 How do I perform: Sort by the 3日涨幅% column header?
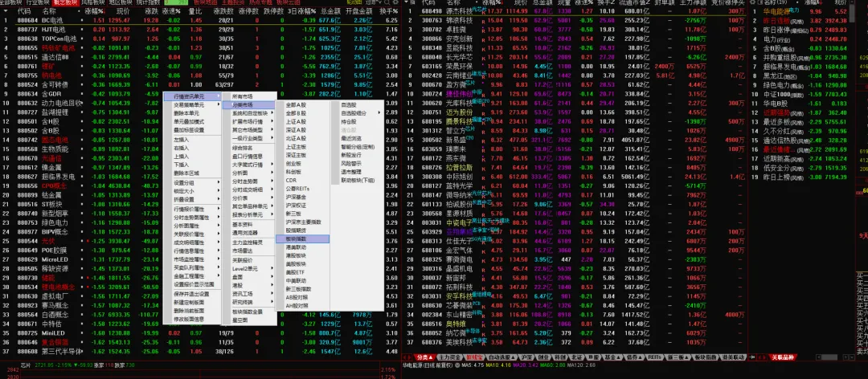[301, 11]
